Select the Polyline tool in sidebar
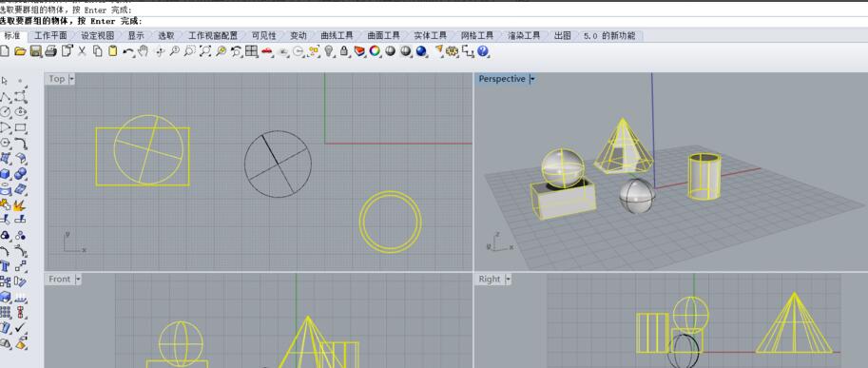868x368 pixels. [6, 96]
